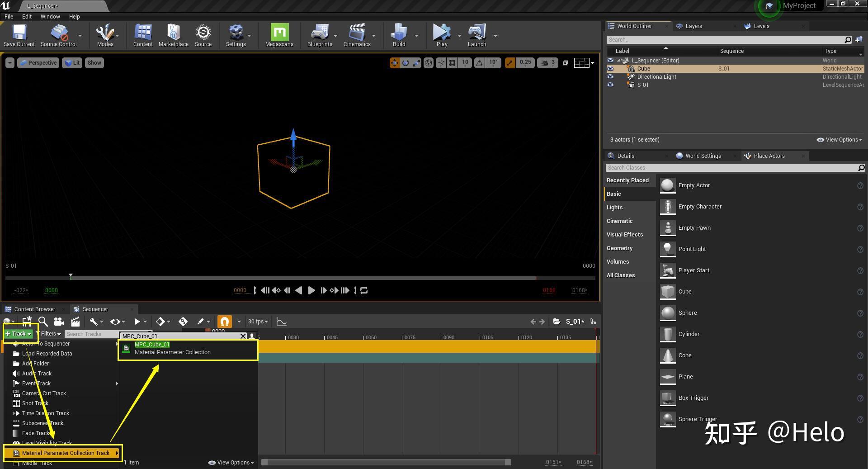Click the Cinematics toolbar icon

pos(357,35)
